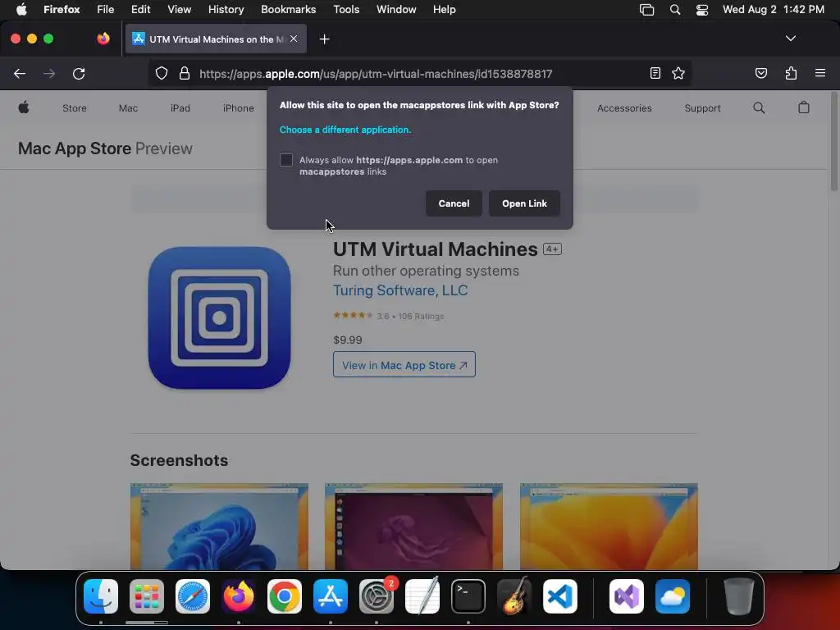Open Launchpad from the Dock
This screenshot has height=630, width=840.
[x=146, y=596]
